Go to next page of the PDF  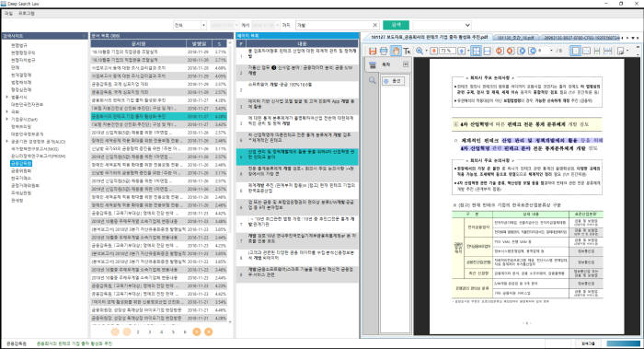pyautogui.click(x=522, y=51)
